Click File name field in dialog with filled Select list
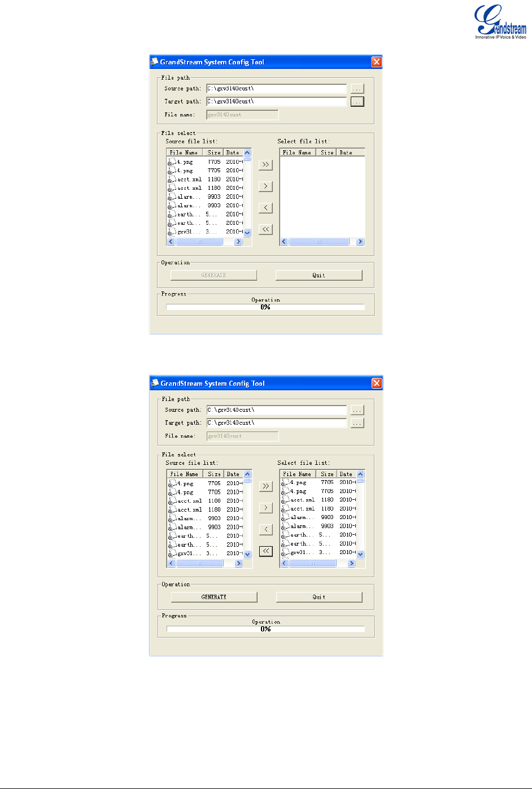The width and height of the screenshot is (532, 789). pyautogui.click(x=243, y=436)
